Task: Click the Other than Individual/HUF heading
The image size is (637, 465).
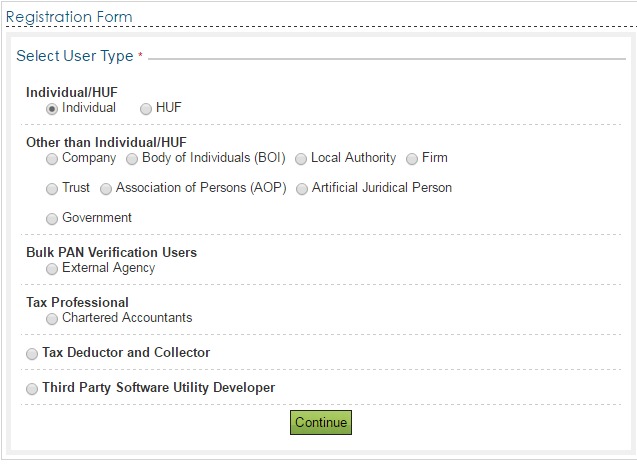Action: click(x=106, y=142)
